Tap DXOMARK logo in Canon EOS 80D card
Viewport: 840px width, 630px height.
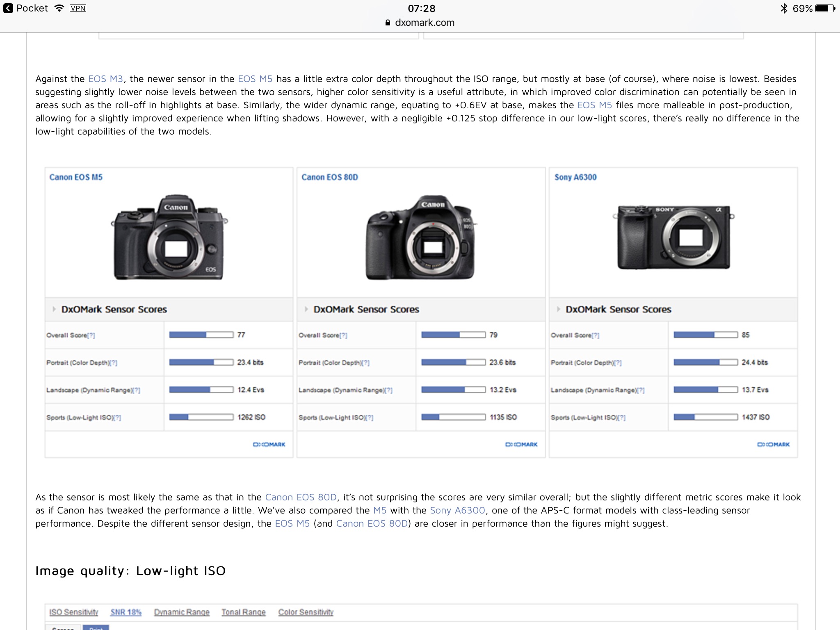tap(521, 444)
